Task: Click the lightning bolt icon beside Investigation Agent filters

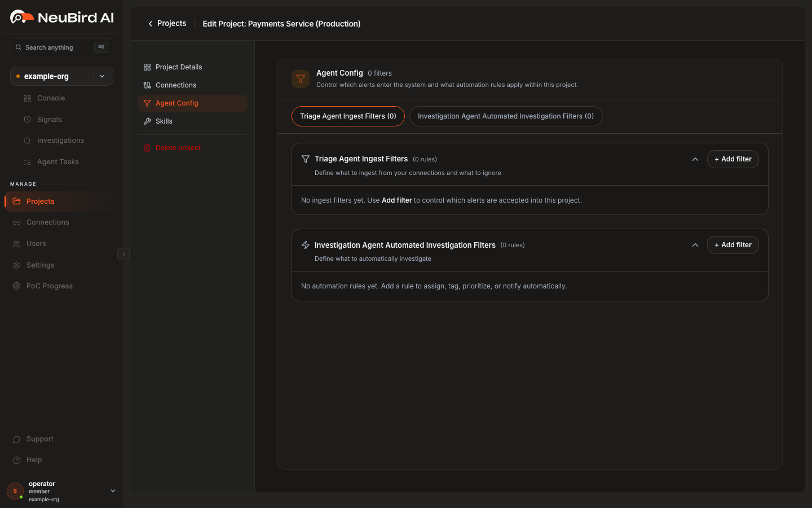Action: point(306,245)
